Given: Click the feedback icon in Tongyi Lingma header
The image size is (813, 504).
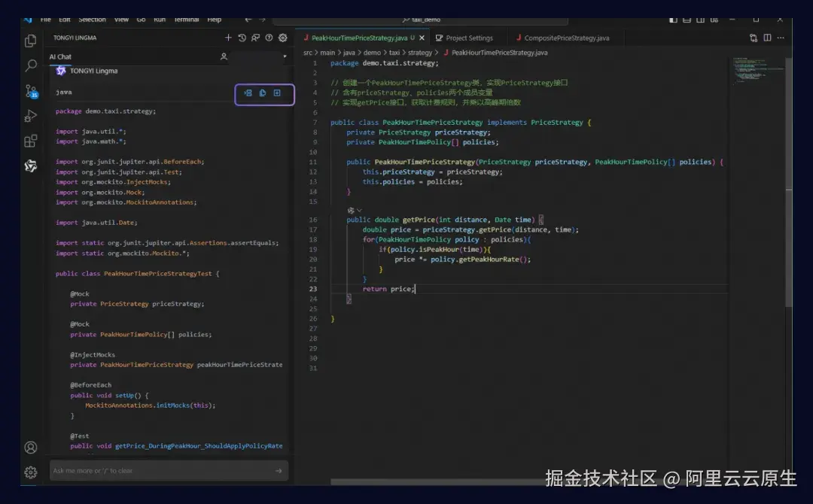Looking at the screenshot, I should click(256, 38).
